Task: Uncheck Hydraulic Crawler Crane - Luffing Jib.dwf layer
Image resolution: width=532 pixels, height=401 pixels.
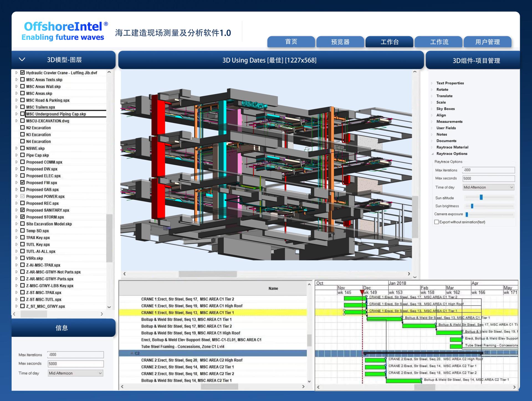Action: 23,73
